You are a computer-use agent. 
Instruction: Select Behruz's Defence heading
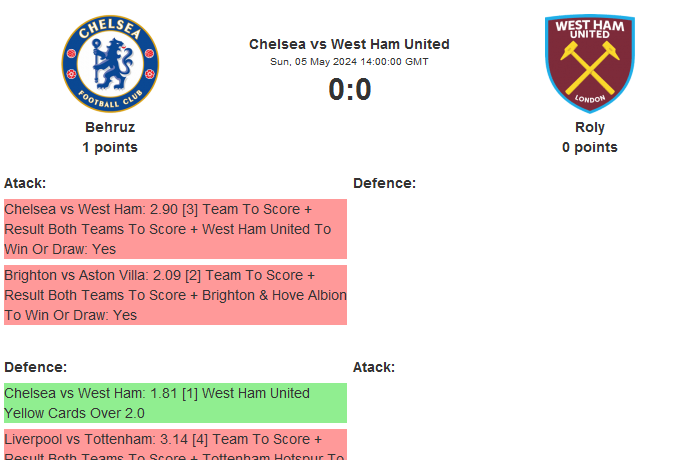35,367
